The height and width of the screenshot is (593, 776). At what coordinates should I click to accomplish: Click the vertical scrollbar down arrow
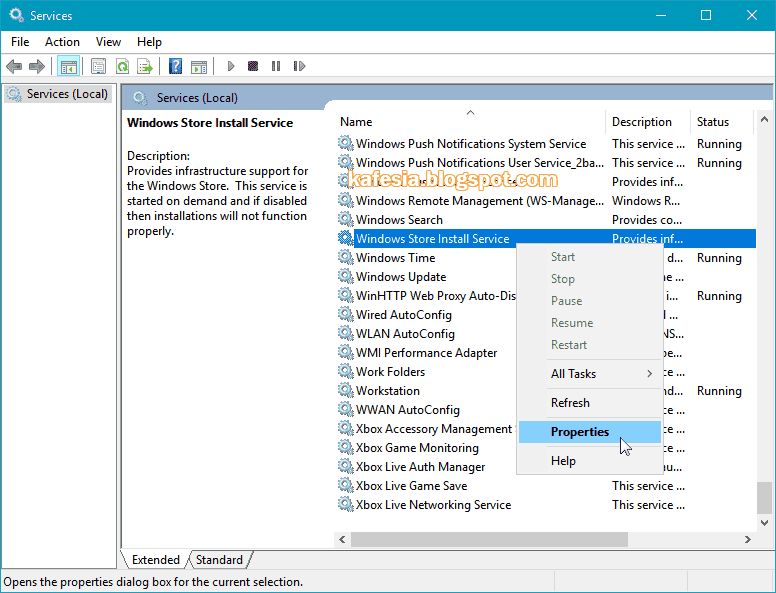tap(764, 523)
